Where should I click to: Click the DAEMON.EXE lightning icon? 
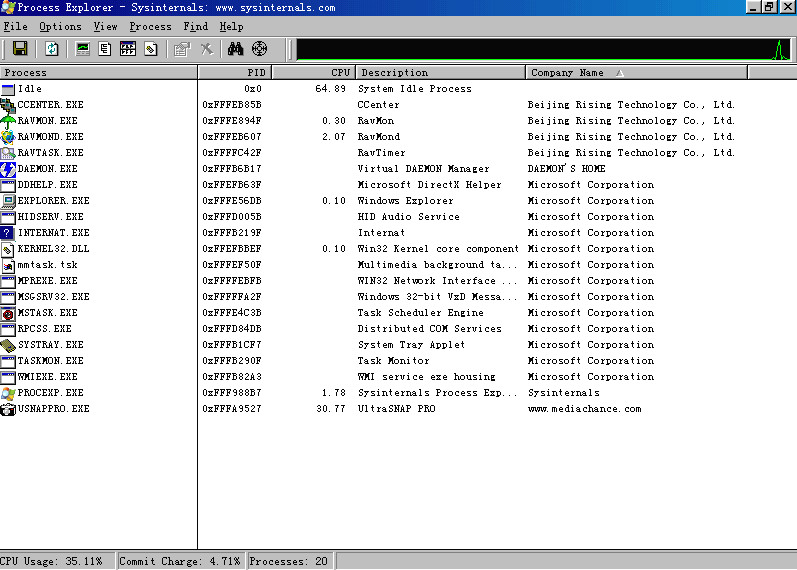(x=8, y=169)
